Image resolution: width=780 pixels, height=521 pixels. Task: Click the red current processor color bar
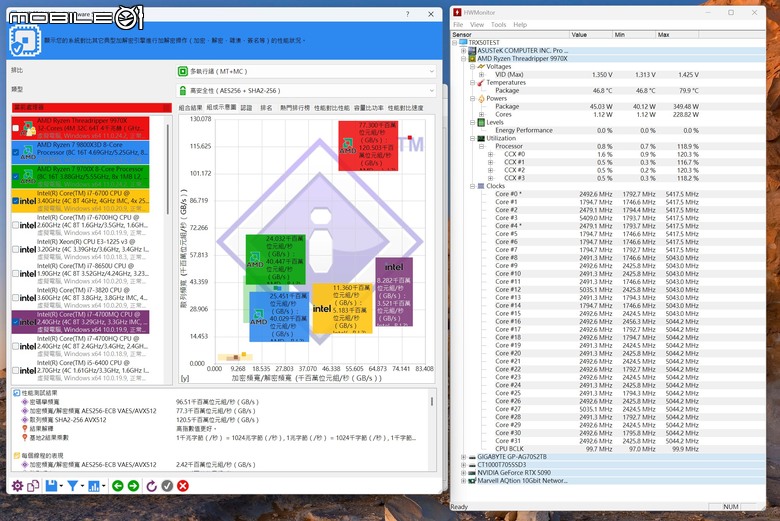[x=91, y=107]
